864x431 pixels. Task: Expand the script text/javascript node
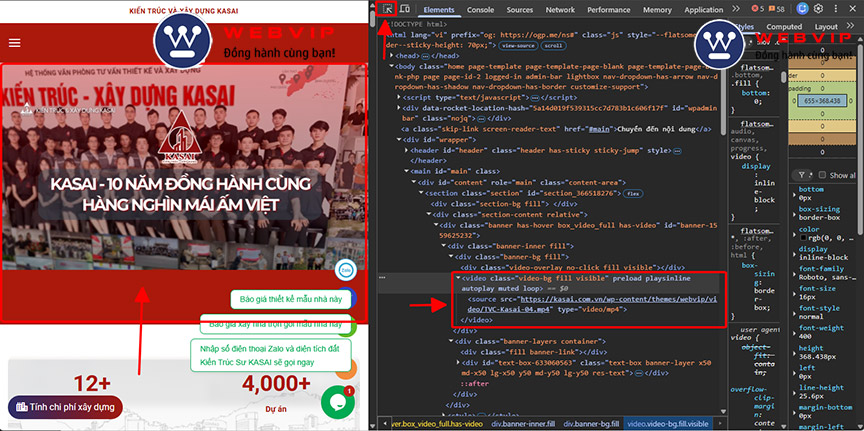click(398, 97)
